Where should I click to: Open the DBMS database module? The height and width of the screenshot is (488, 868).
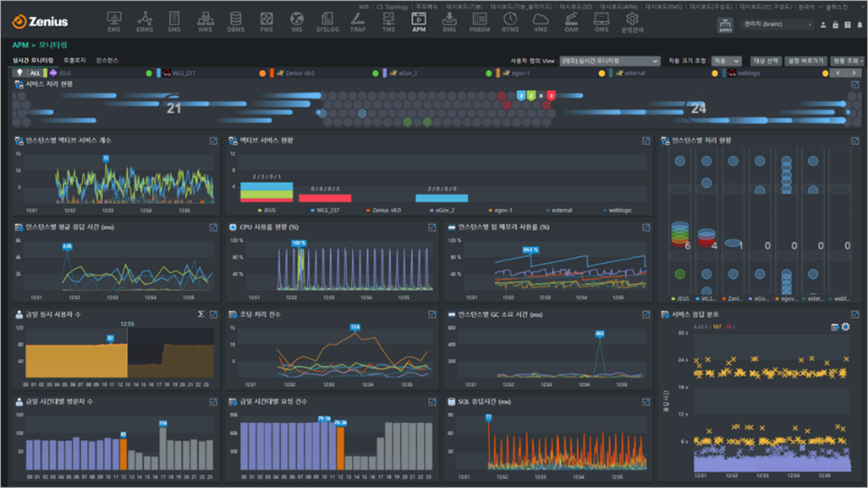click(236, 22)
